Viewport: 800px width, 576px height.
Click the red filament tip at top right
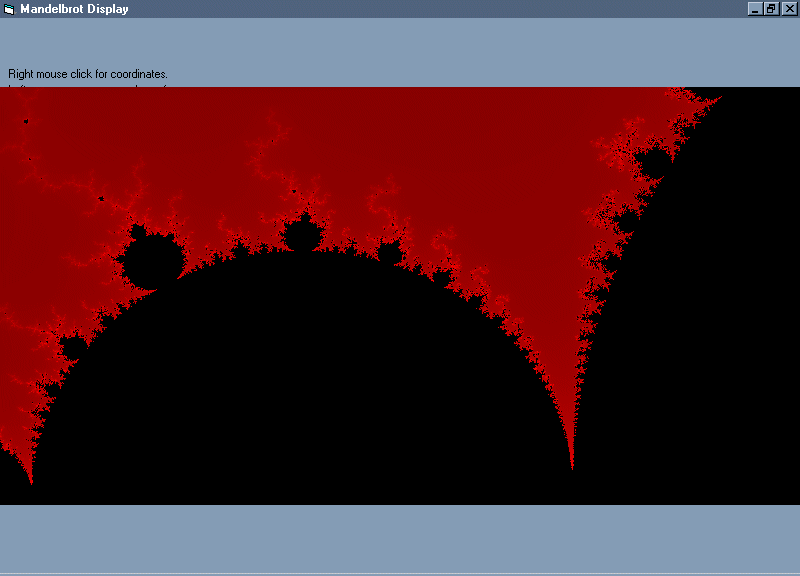click(719, 98)
